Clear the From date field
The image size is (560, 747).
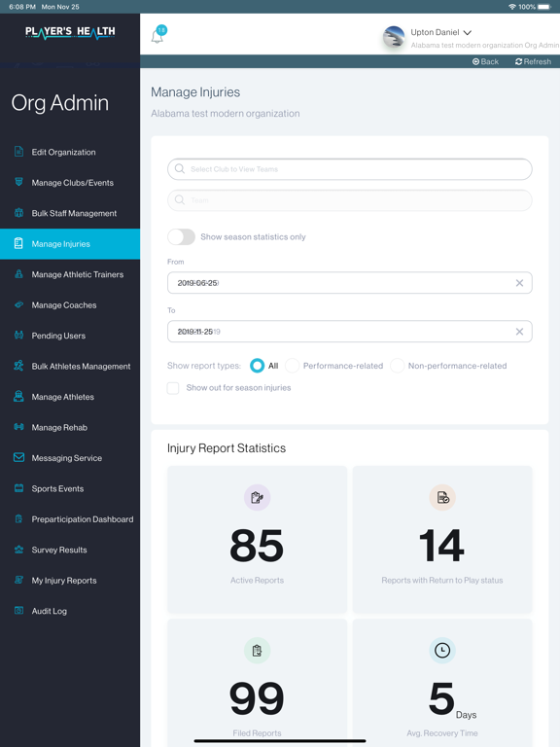[519, 283]
